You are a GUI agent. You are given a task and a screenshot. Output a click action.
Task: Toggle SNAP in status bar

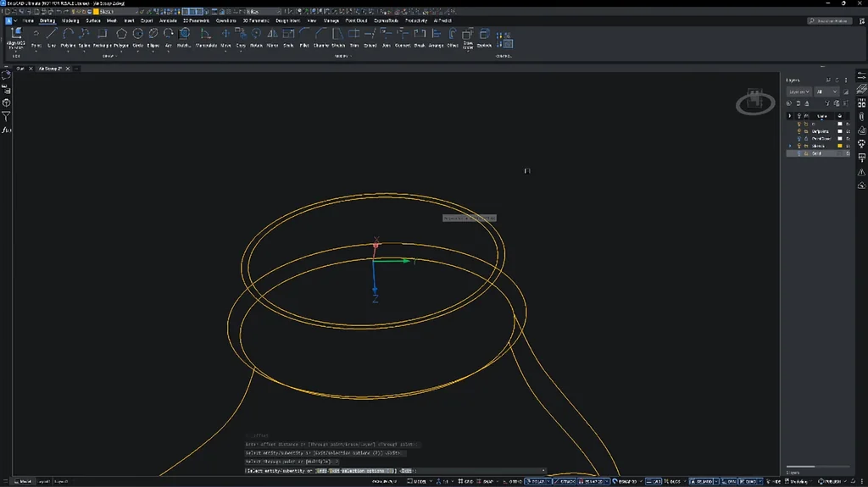486,481
